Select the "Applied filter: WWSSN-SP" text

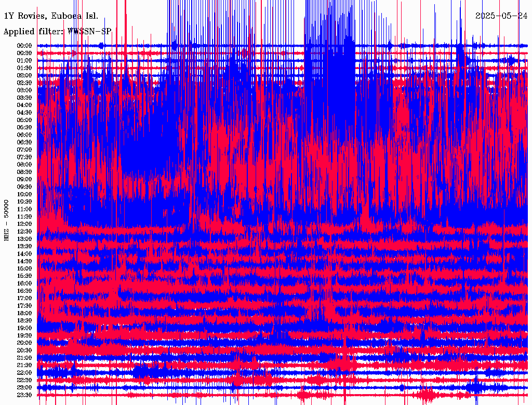(57, 31)
